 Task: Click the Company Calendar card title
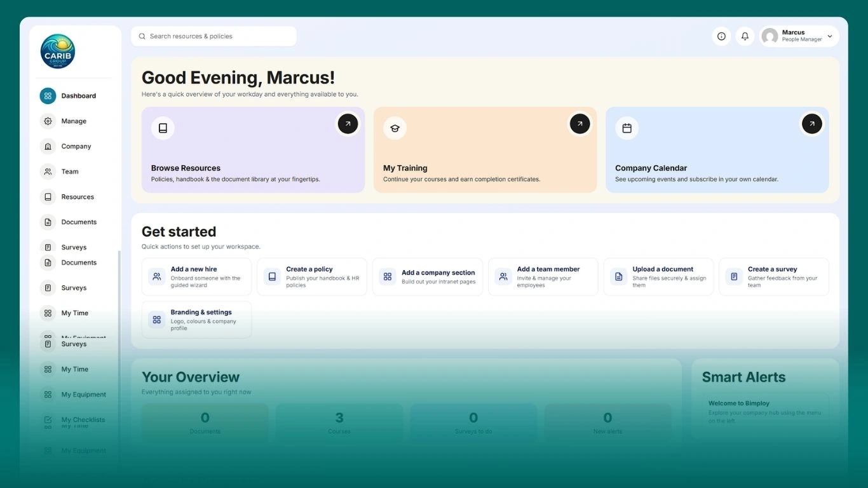(651, 168)
